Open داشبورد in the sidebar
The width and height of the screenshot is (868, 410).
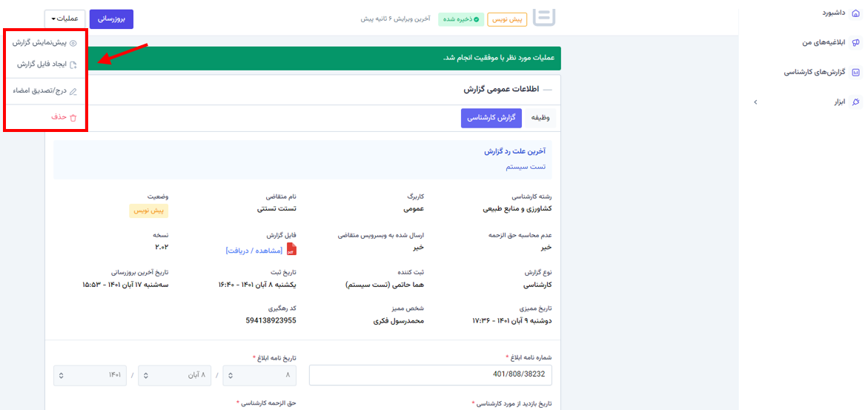pyautogui.click(x=833, y=12)
